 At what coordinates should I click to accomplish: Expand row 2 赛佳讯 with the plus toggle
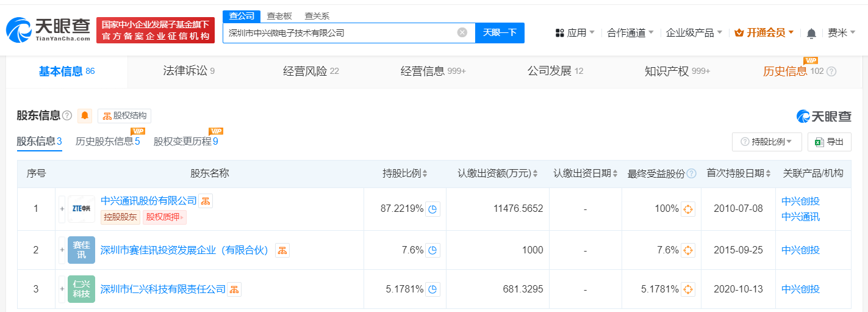pos(62,250)
